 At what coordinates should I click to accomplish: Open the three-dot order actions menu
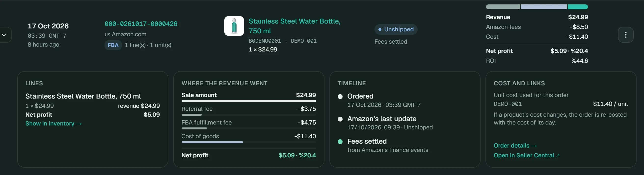tap(626, 35)
